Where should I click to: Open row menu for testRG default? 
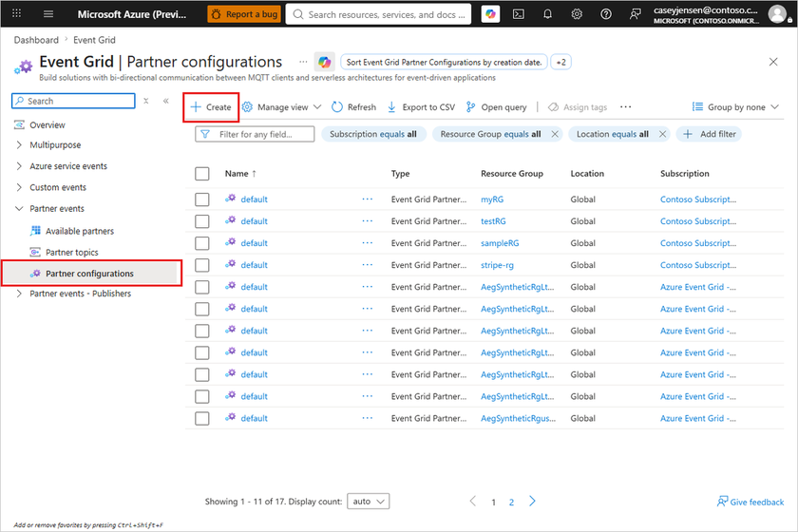[x=368, y=221]
